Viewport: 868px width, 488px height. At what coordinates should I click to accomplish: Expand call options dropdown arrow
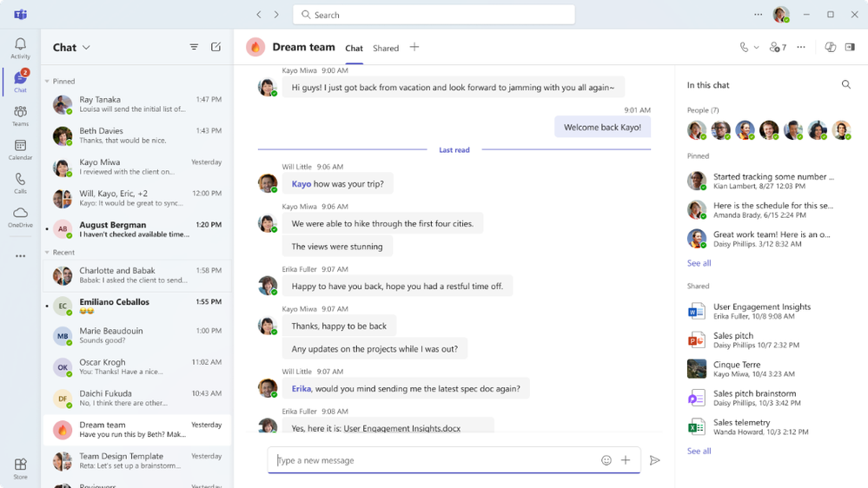(756, 48)
